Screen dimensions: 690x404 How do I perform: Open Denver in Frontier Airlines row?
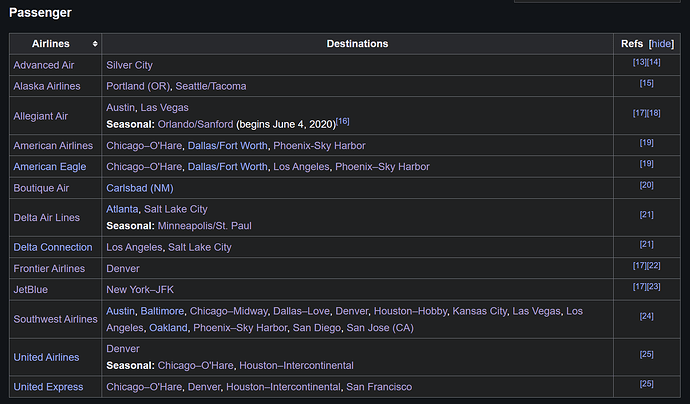pyautogui.click(x=123, y=268)
